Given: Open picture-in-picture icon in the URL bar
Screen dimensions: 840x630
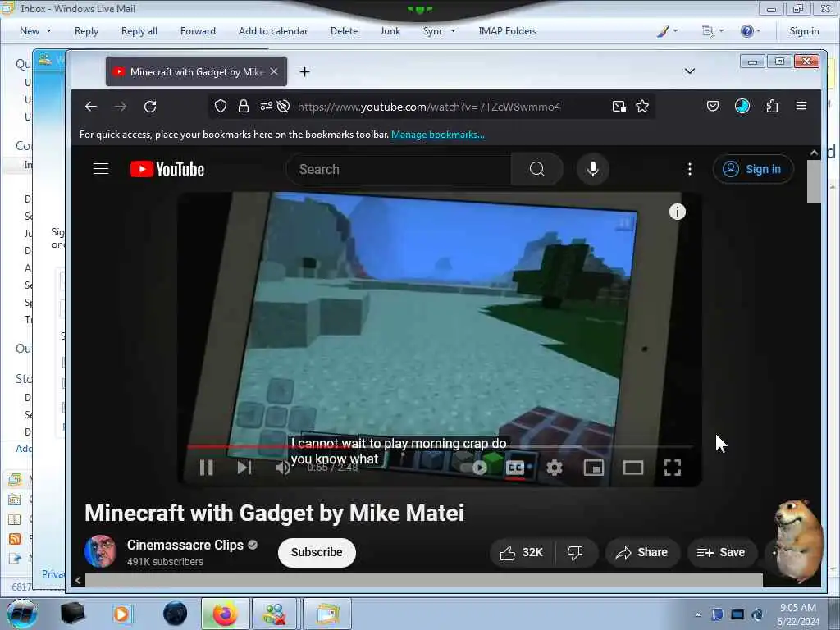Looking at the screenshot, I should [x=619, y=106].
